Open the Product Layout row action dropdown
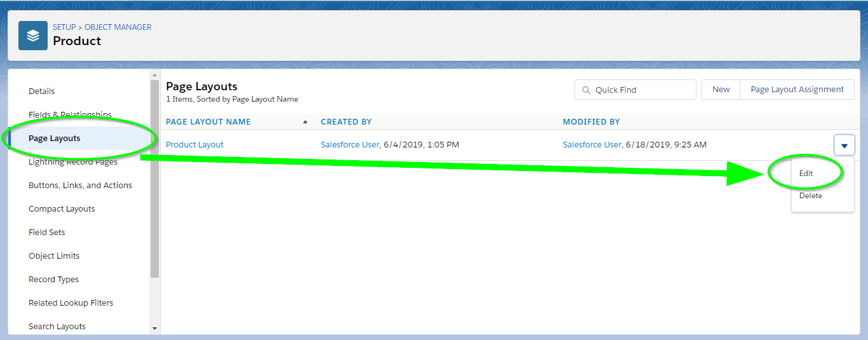The image size is (868, 340). click(x=844, y=145)
